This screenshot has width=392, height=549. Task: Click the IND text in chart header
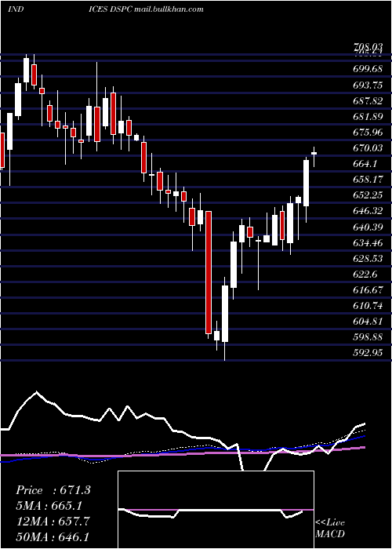(16, 9)
